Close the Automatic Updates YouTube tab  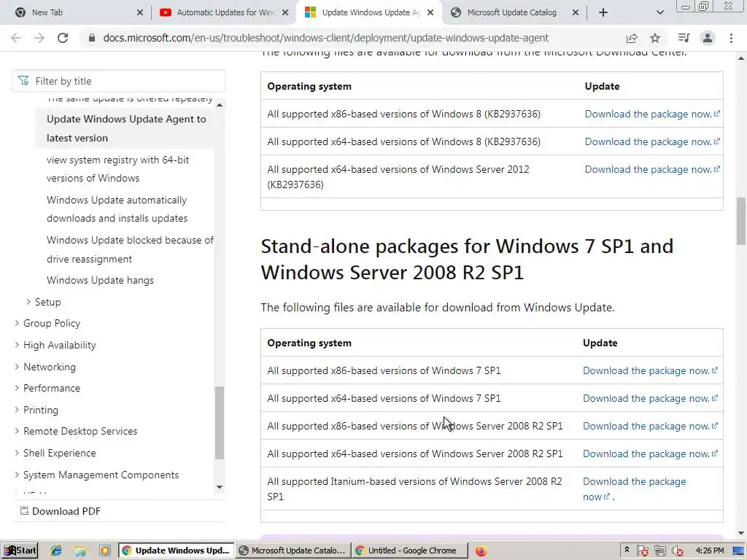tap(285, 12)
